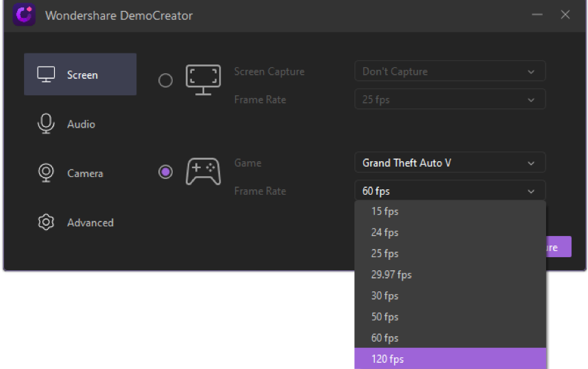Click the game controller icon
This screenshot has height=369, width=588.
point(204,171)
